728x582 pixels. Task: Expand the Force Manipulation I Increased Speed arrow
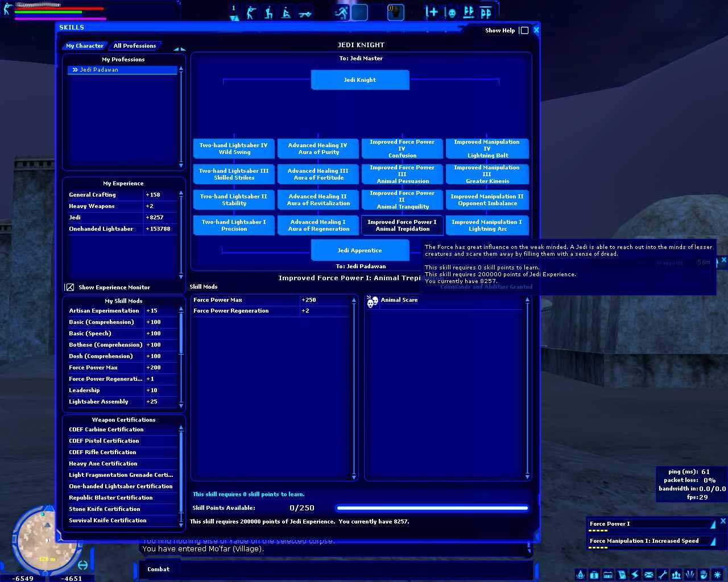[713, 541]
